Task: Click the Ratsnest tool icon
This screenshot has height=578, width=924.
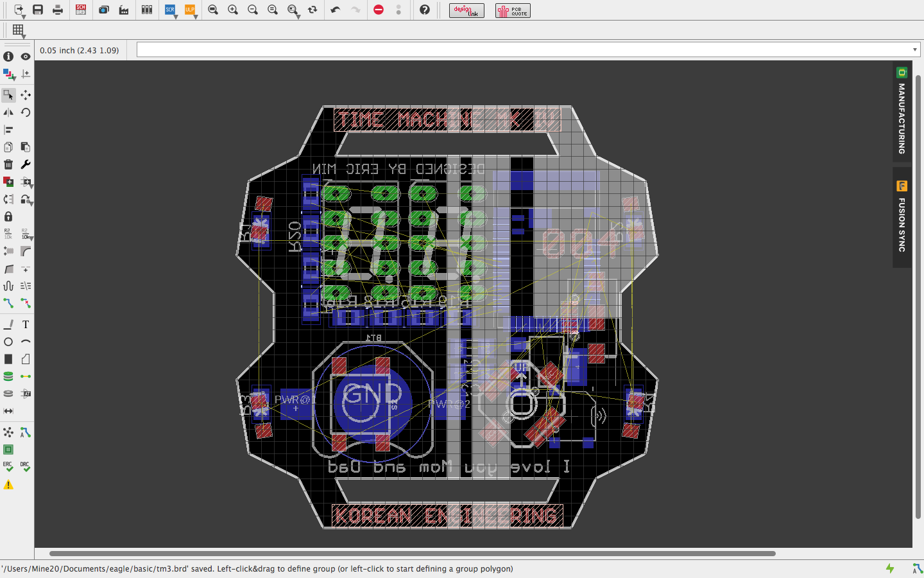Action: (x=8, y=432)
